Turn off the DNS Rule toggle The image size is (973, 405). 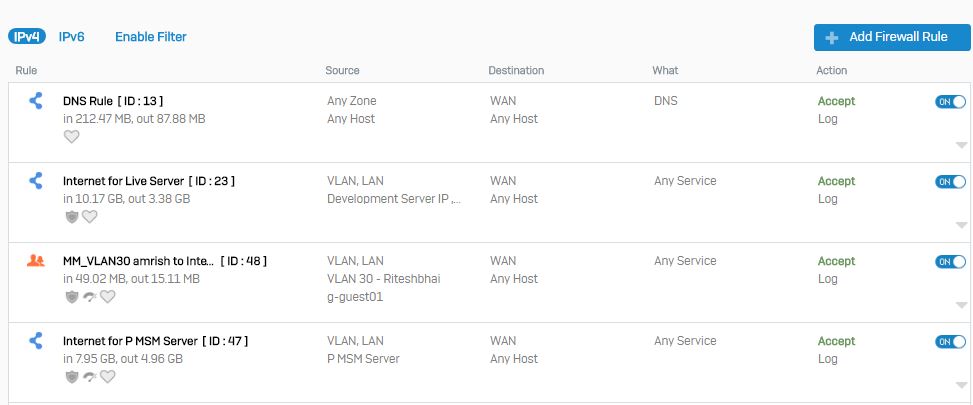[x=951, y=102]
